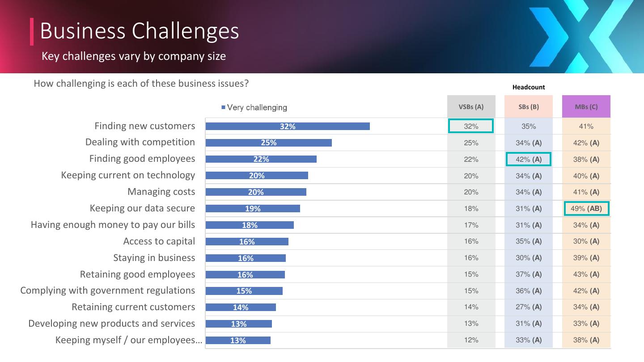Click the highlighted 49% (AB) MBs cell
Image resolution: width=644 pixels, height=362 pixels.
click(586, 209)
